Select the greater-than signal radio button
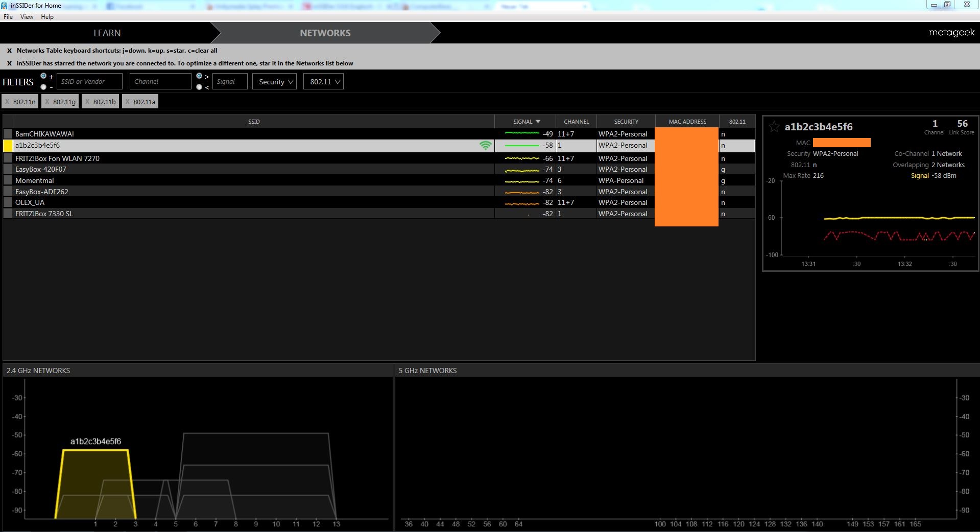 pos(199,76)
